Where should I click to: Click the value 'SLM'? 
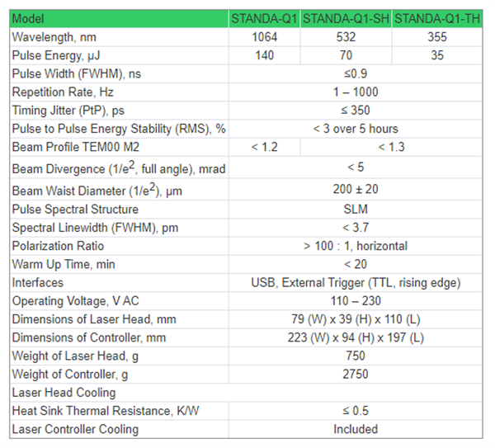tap(356, 210)
